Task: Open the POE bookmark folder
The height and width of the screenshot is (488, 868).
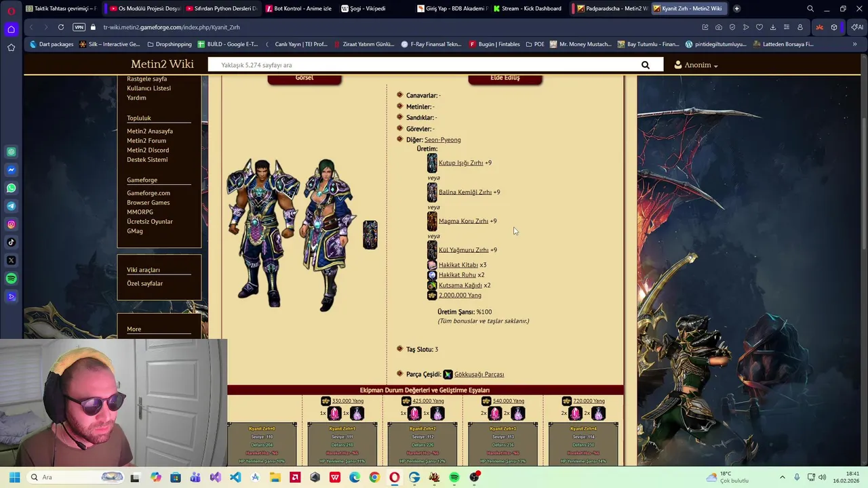Action: [x=535, y=44]
